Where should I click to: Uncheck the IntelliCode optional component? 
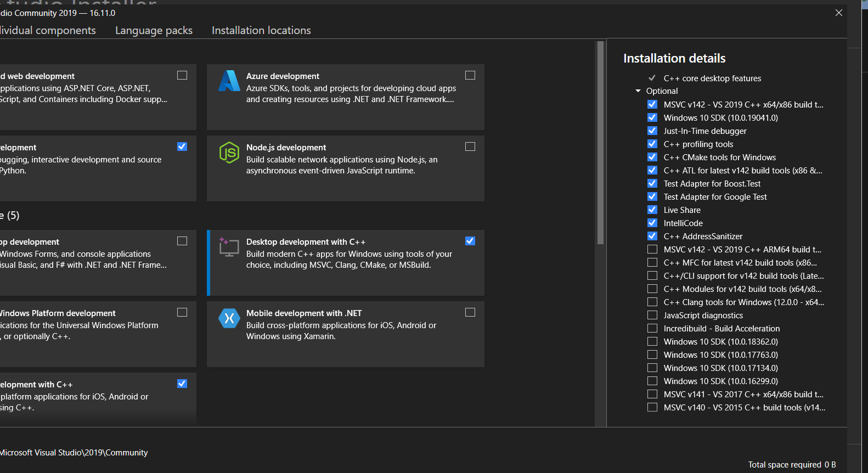(x=652, y=223)
